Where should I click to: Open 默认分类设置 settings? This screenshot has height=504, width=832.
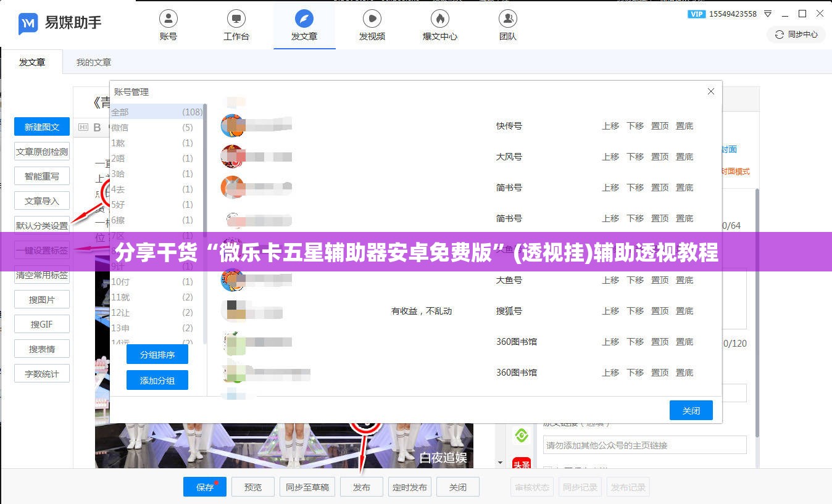[42, 226]
